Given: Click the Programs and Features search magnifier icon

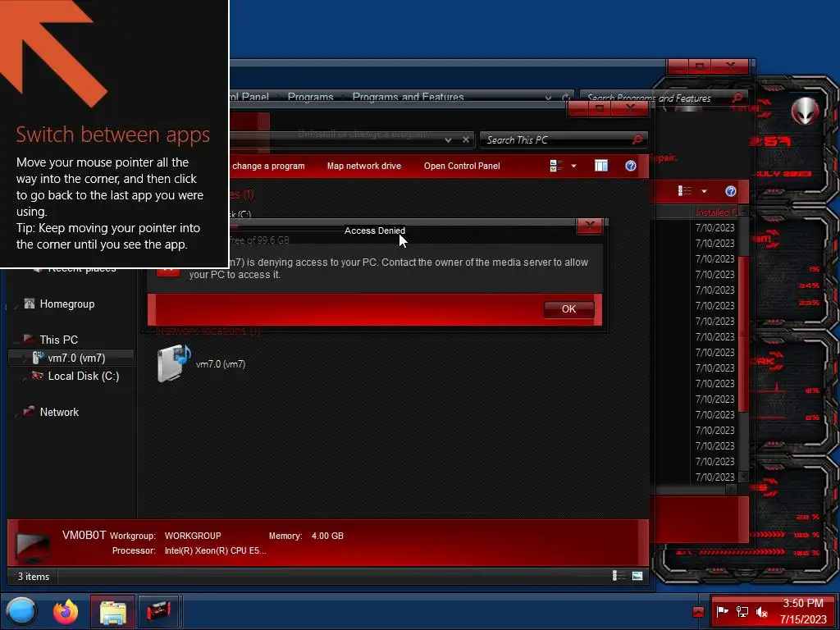Looking at the screenshot, I should (737, 98).
